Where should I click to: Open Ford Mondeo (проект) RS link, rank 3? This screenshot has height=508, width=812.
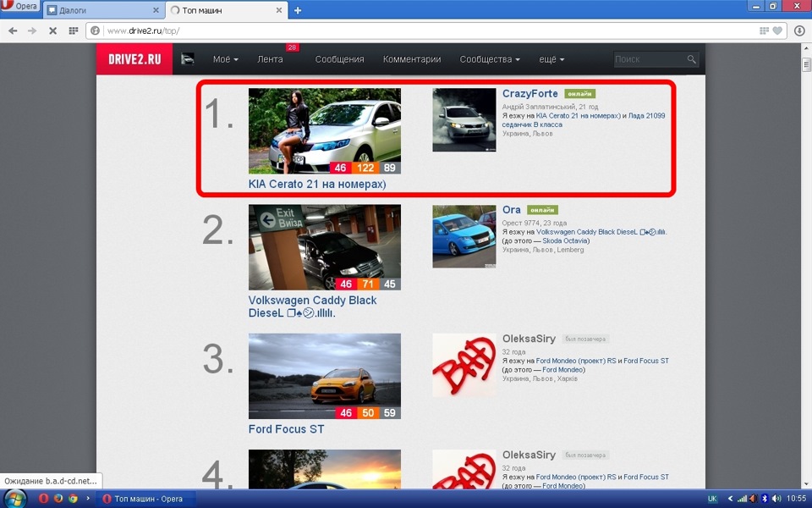point(576,361)
